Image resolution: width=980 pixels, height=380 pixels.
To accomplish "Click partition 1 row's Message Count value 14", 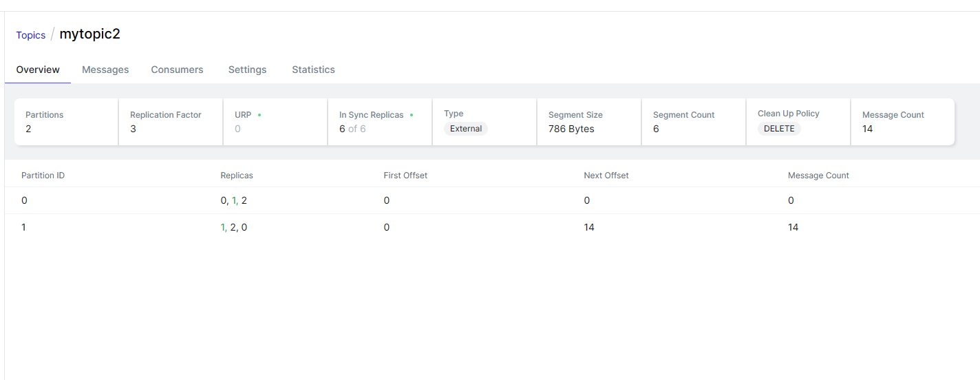I will click(x=793, y=227).
